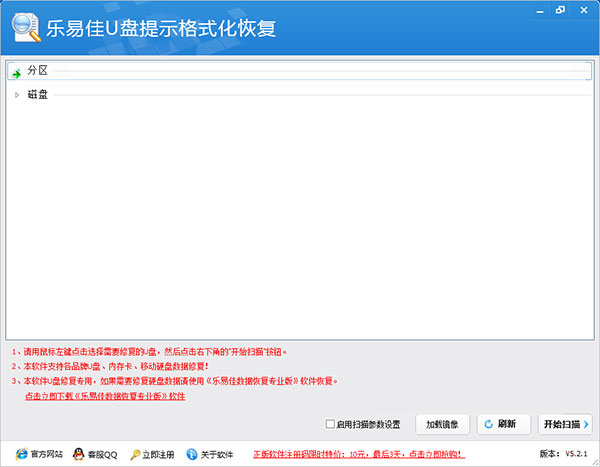
Task: Click the 客服QQ penguin icon
Action: pyautogui.click(x=78, y=454)
